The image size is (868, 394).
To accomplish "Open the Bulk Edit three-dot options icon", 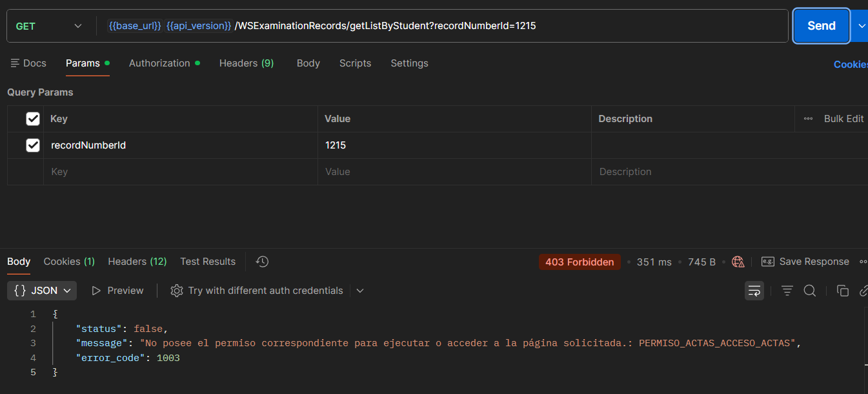I will point(808,119).
